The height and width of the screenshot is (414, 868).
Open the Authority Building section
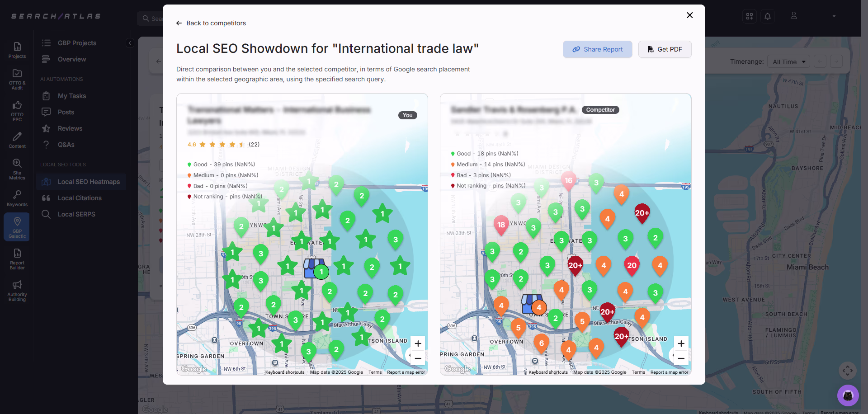coord(17,290)
